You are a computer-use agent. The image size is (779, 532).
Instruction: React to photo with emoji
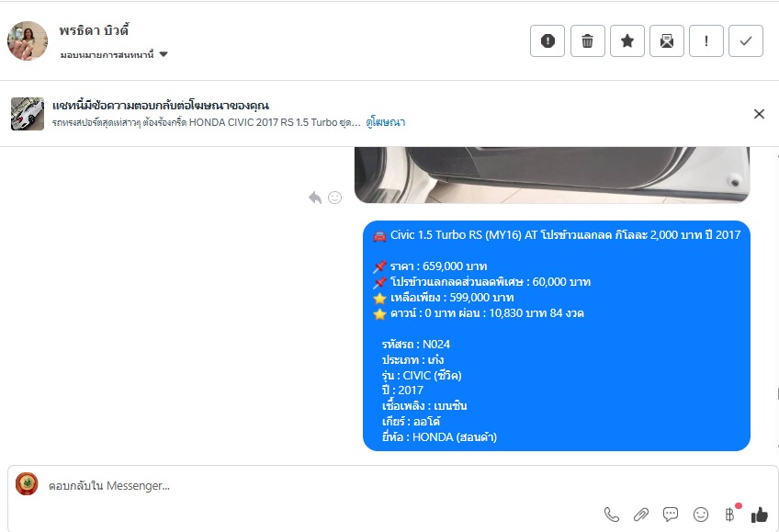pos(335,198)
